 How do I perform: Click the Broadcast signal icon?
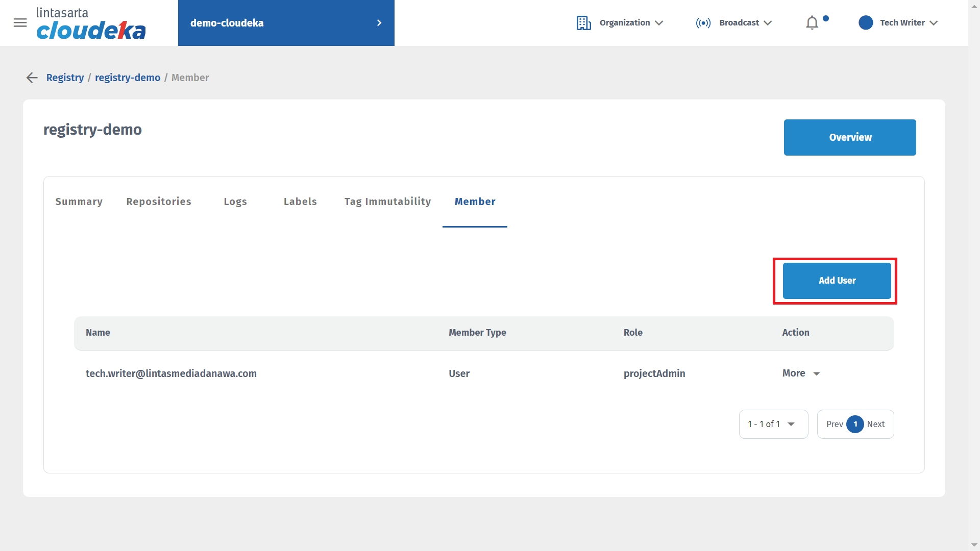[703, 23]
